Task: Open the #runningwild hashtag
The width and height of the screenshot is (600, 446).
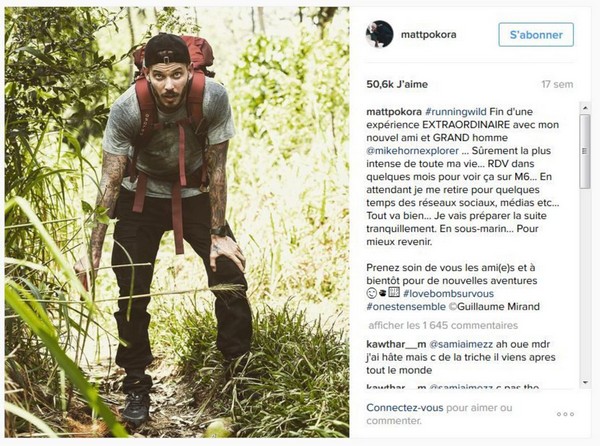Action: (455, 112)
